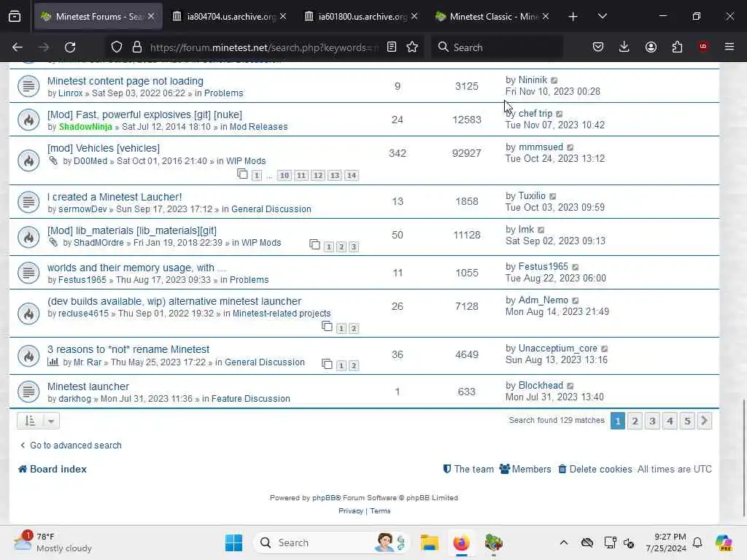747x560 pixels.
Task: Open 3 reasons to not rename Minetest
Action: click(x=128, y=349)
